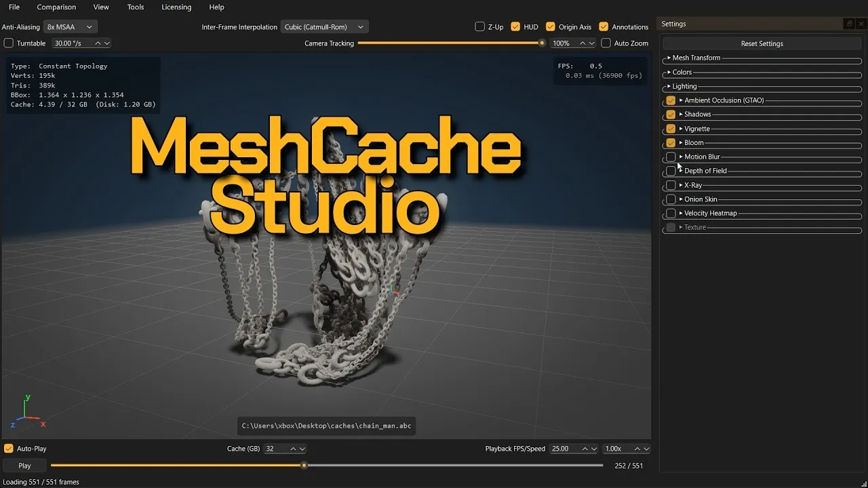Viewport: 868px width, 488px height.
Task: Expand the Colors section
Action: 669,73
